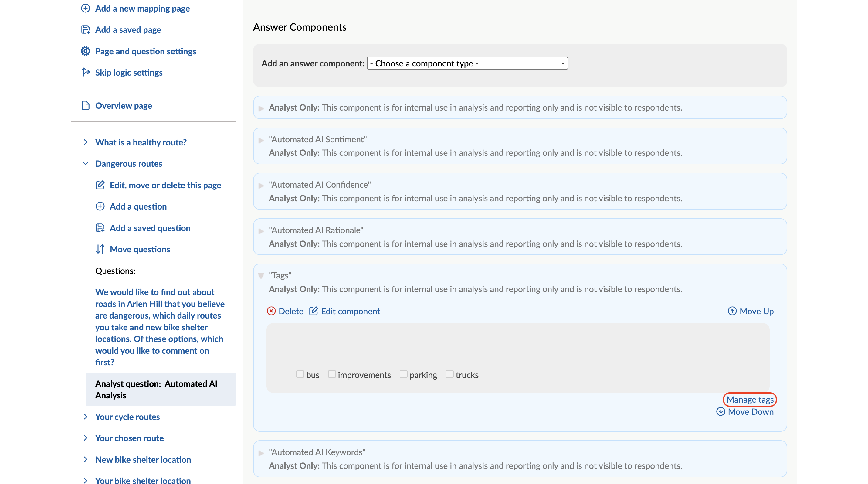Click the red Delete cross icon

tap(271, 311)
